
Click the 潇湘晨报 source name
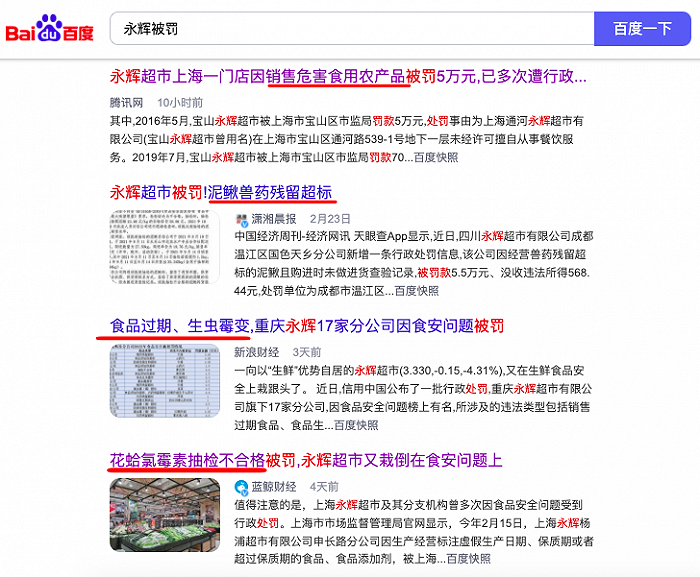(x=274, y=219)
